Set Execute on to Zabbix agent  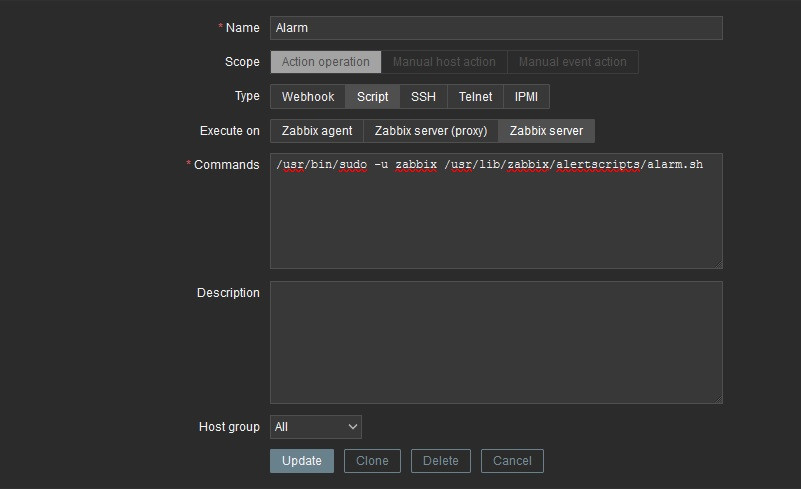317,131
